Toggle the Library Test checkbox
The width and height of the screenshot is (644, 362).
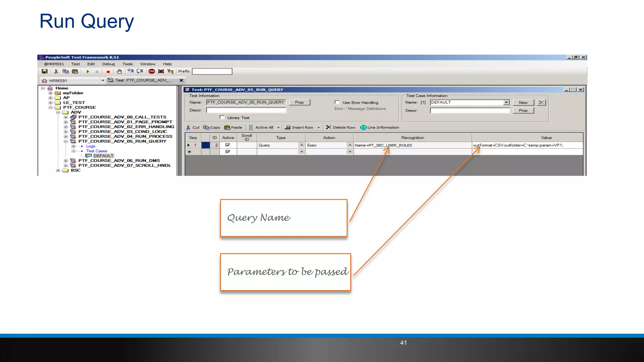tap(222, 118)
